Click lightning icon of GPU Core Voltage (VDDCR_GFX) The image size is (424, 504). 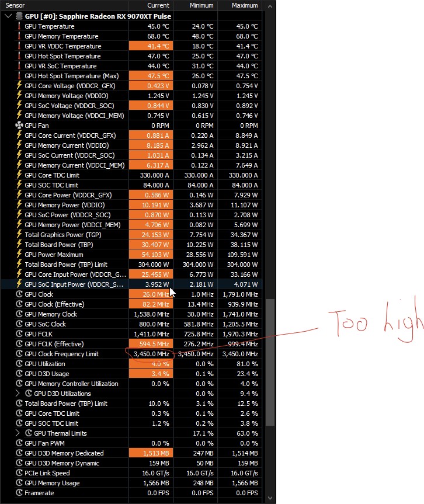click(19, 85)
